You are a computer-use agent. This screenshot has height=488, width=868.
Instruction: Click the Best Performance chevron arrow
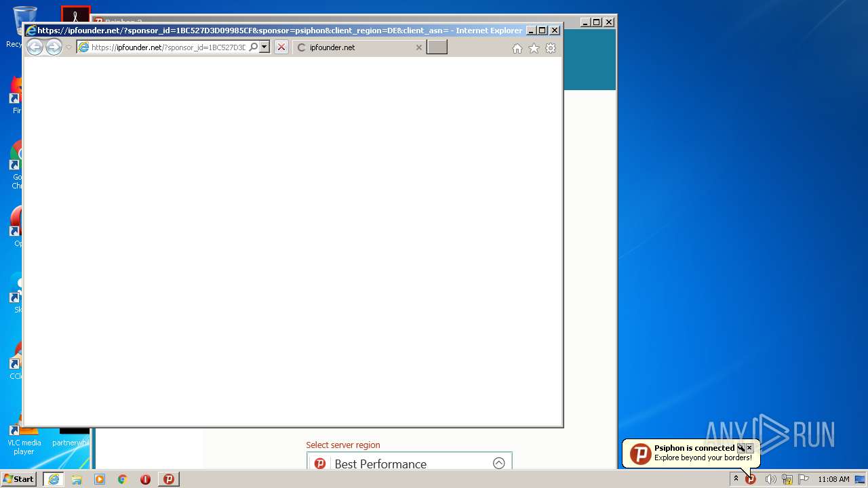coord(498,463)
